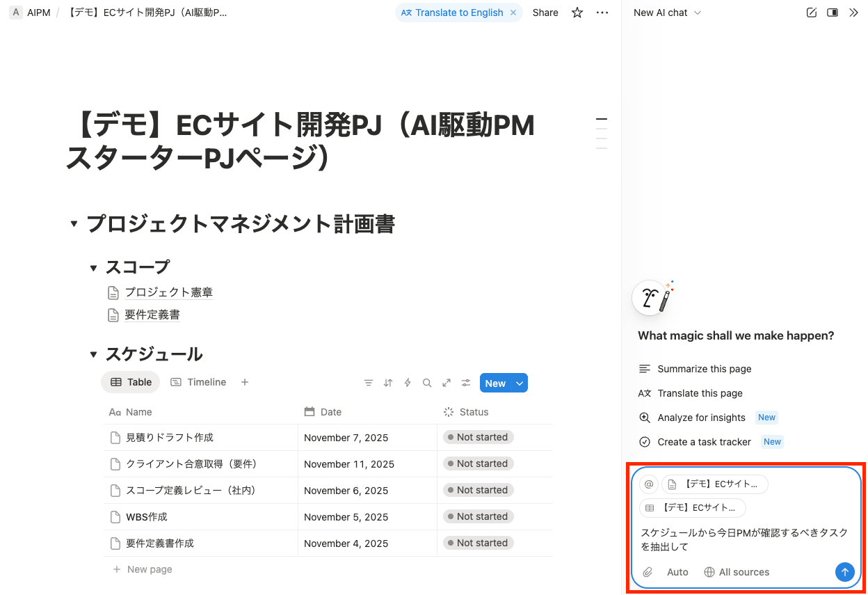Click the Status column header
Screen dimensions: 868x595
click(495, 412)
